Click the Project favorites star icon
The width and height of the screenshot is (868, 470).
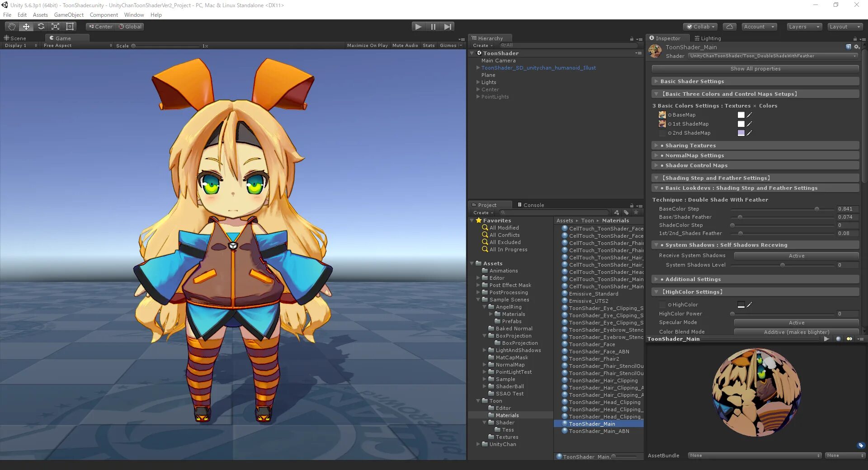(x=636, y=212)
